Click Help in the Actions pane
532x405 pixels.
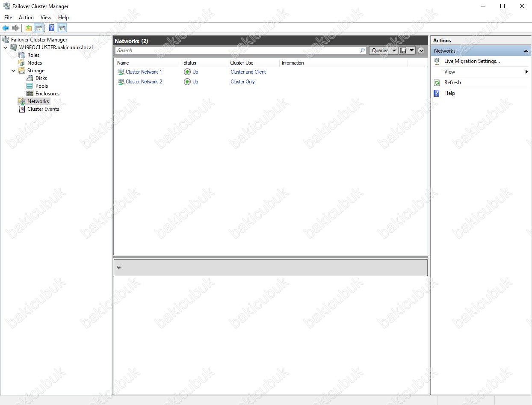click(449, 93)
